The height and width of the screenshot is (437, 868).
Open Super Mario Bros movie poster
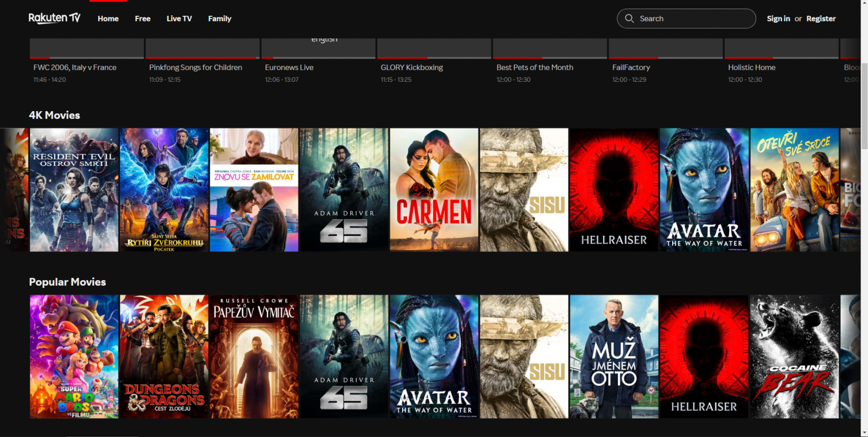pyautogui.click(x=74, y=357)
